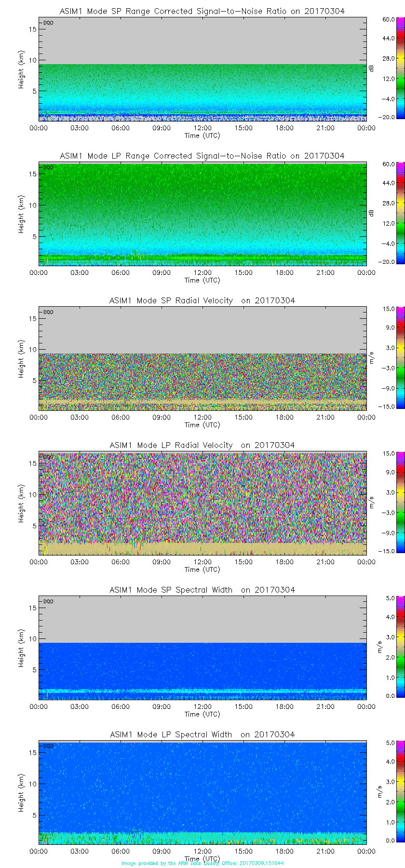The image size is (405, 868).
Task: Select the SP Range Corrected Signal-to-Noise title
Action: (202, 11)
